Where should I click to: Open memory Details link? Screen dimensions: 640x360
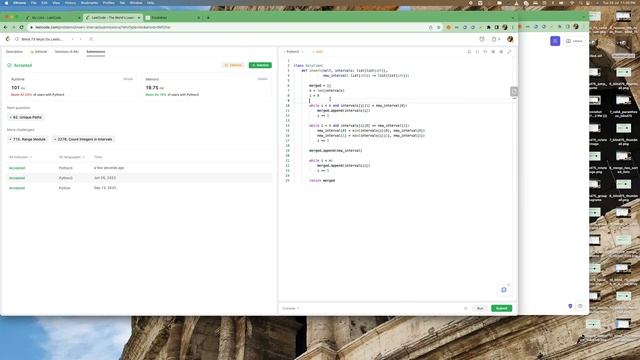[262, 79]
